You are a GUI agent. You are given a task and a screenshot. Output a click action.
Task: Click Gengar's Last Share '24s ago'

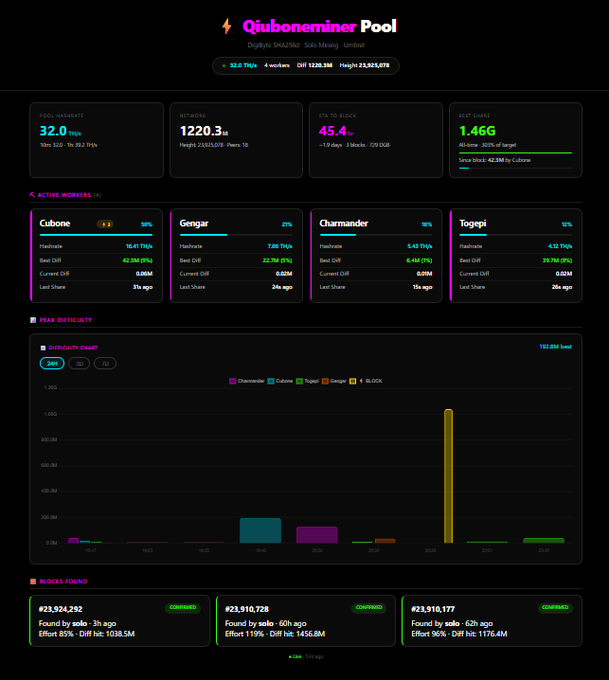[x=282, y=287]
